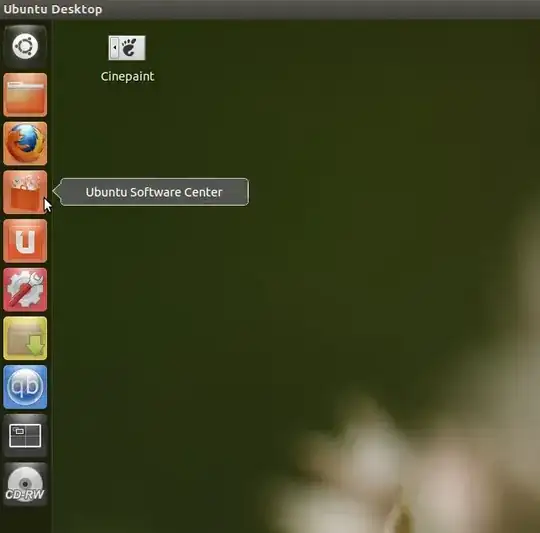Open the CD-RW disc launcher icon
The image size is (540, 533).
pos(25,484)
